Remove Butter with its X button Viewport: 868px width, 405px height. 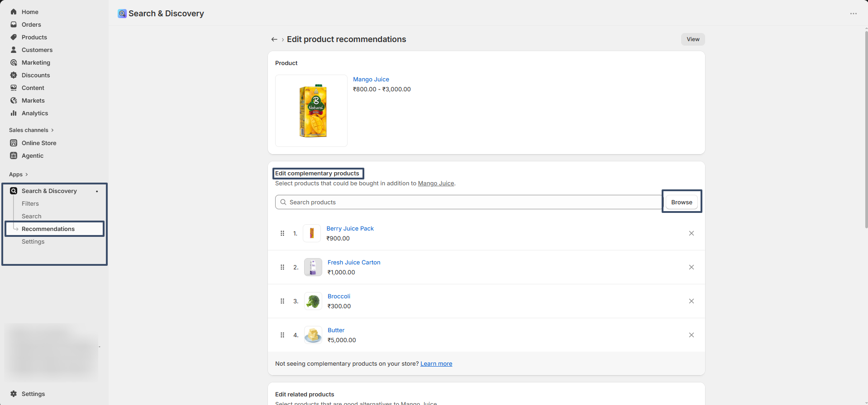691,335
